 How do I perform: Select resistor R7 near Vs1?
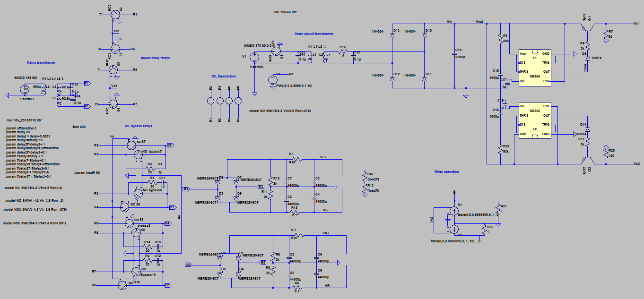606,34
